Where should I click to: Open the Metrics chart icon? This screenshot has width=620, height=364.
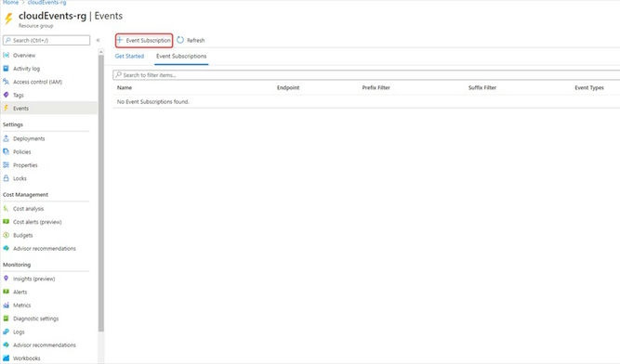(x=6, y=305)
